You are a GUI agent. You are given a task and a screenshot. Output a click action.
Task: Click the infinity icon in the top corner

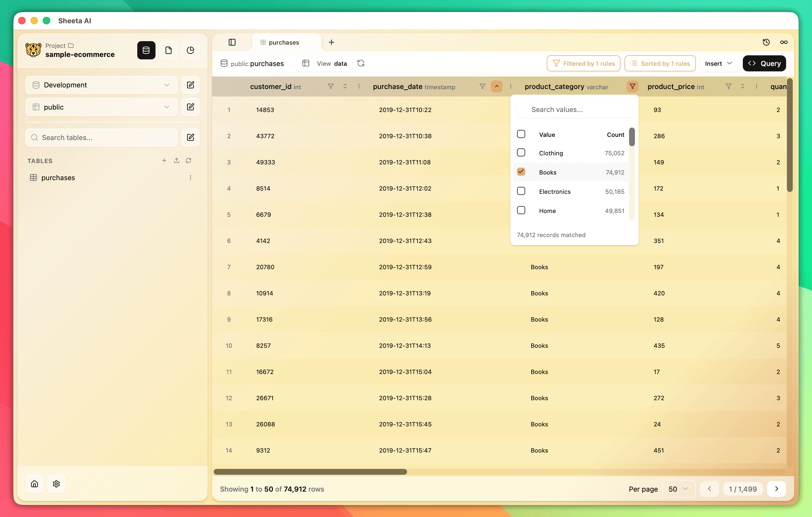pyautogui.click(x=784, y=42)
